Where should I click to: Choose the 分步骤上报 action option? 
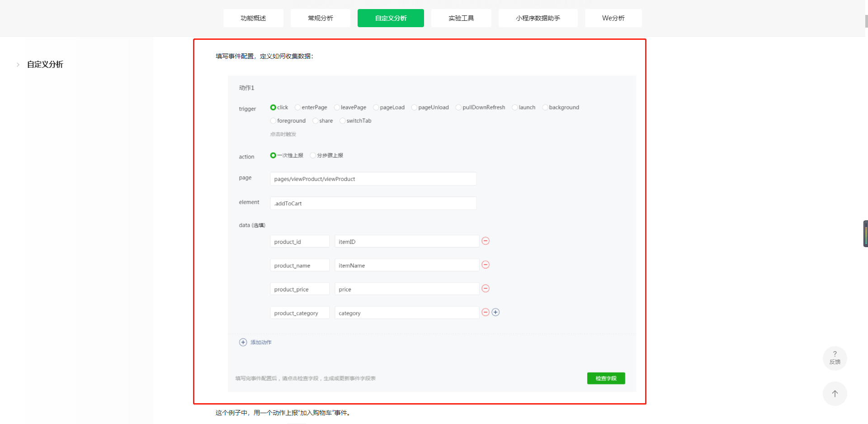click(x=313, y=155)
